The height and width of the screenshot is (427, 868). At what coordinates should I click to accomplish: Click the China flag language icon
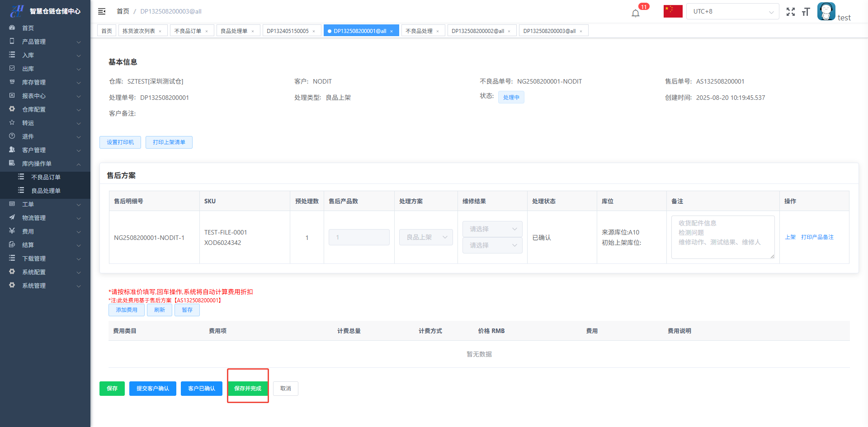point(673,11)
